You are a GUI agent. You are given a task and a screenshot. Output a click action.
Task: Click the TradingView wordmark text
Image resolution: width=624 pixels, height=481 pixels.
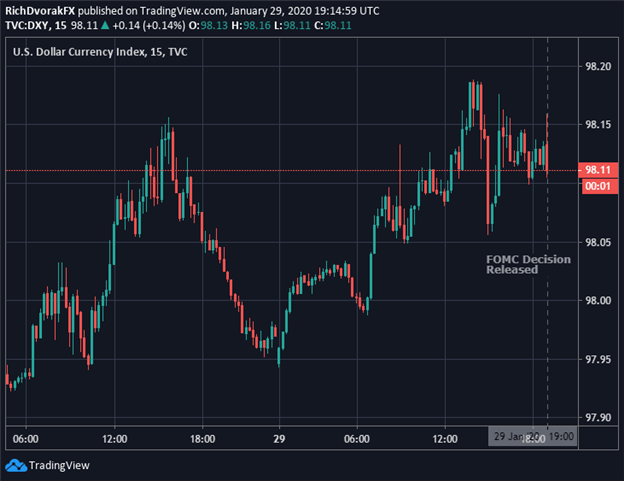tap(59, 465)
